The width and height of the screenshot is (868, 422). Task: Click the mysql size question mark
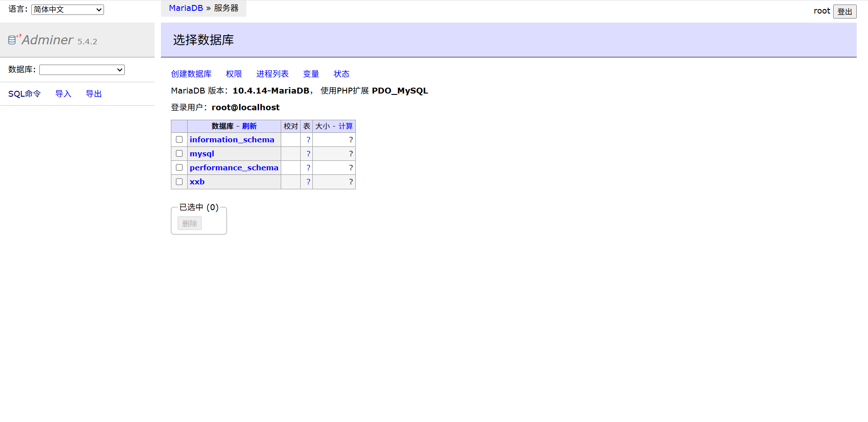[x=351, y=154]
